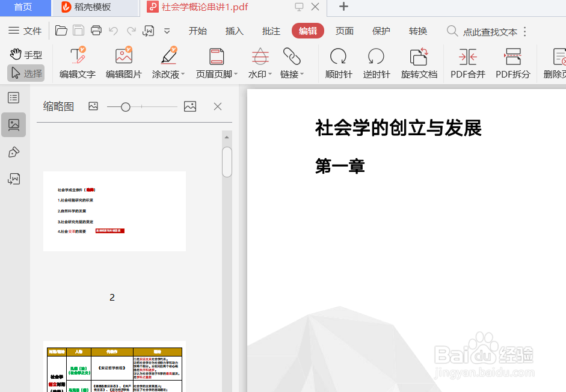Select the 手型 hand tool
This screenshot has height=392, width=566.
tap(26, 54)
